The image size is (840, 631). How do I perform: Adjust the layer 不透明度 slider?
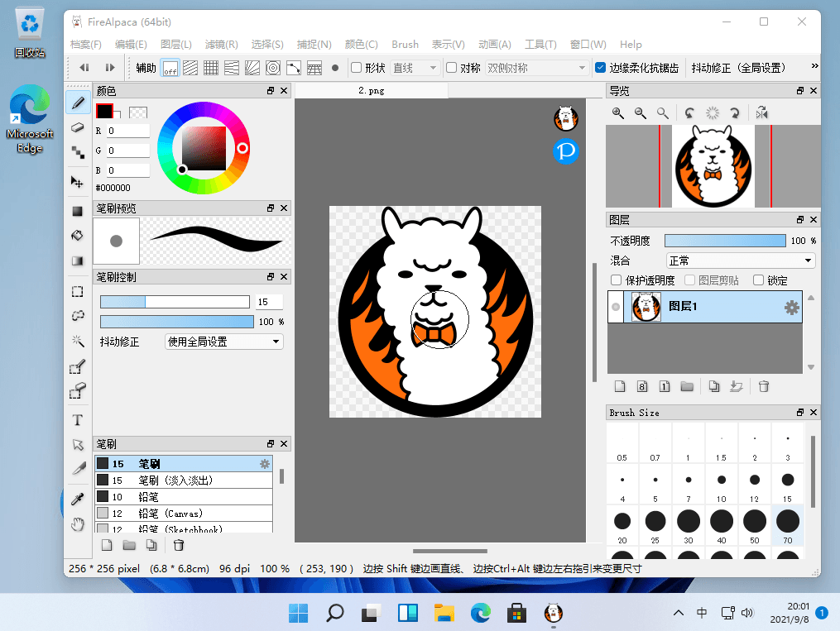coord(725,241)
